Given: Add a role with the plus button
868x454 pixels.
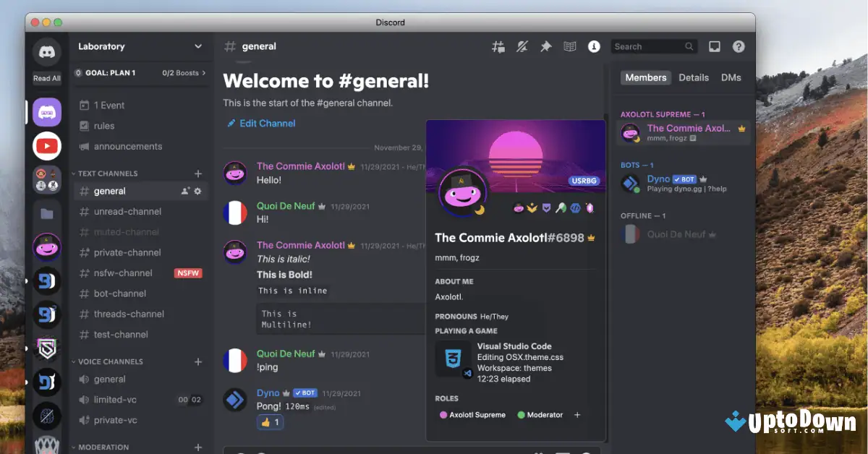Looking at the screenshot, I should coord(577,415).
